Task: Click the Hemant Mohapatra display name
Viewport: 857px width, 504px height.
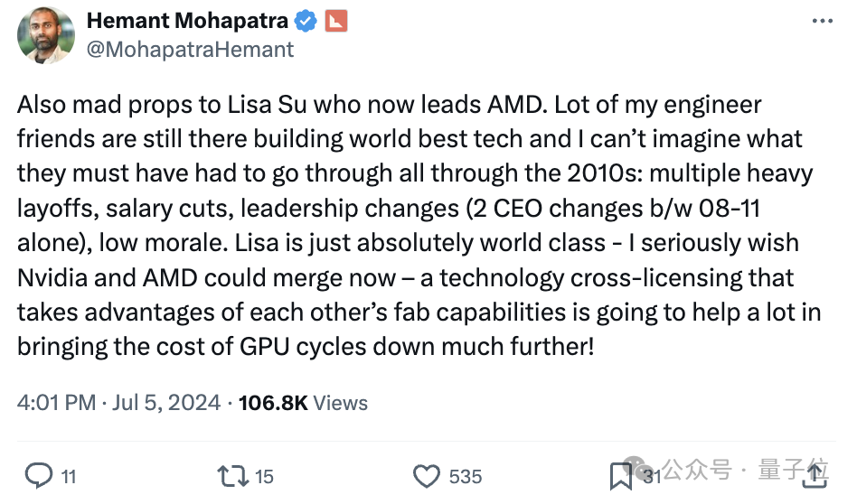Action: [187, 22]
